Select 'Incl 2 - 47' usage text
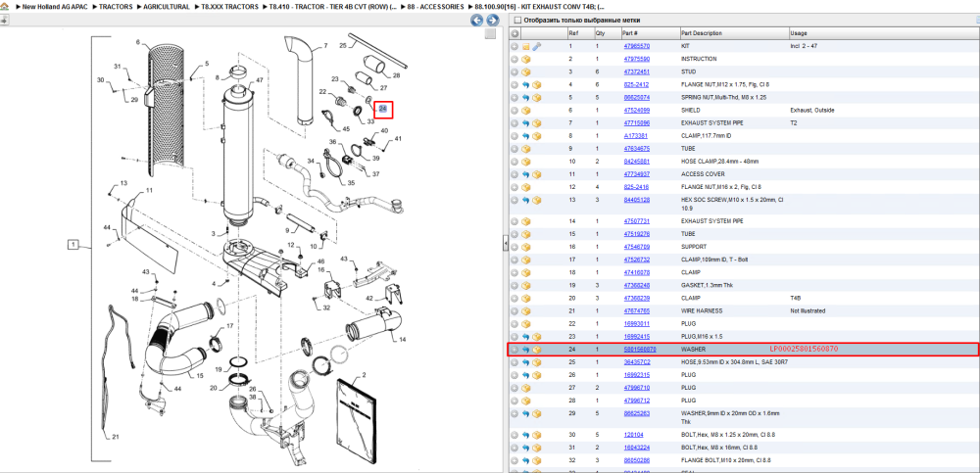 804,46
